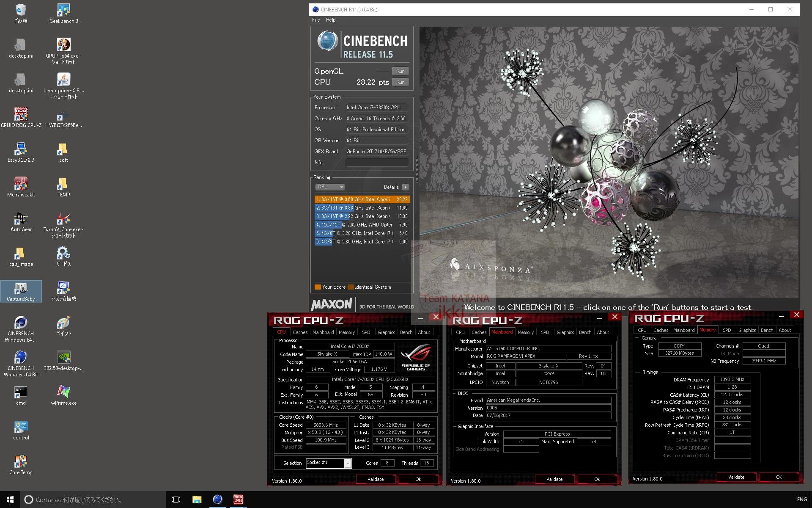Open cap_image folder icon
Image resolution: width=812 pixels, height=508 pixels.
click(x=21, y=256)
